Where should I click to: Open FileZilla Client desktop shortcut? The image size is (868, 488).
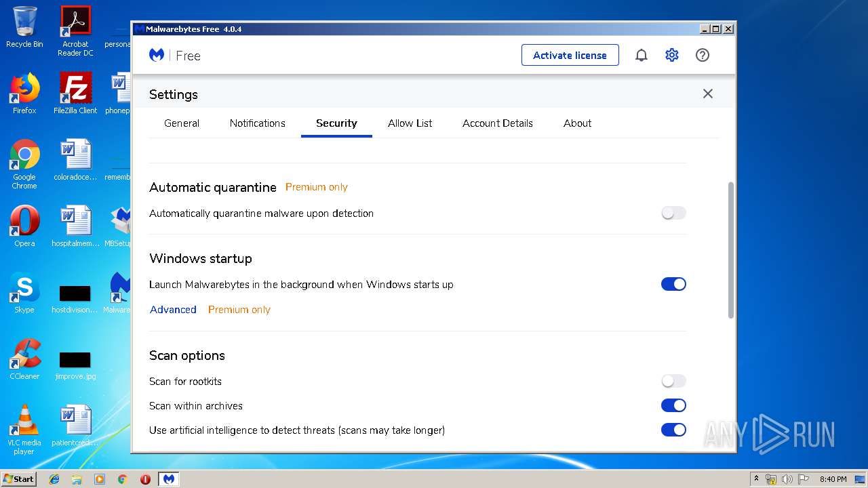click(x=75, y=94)
